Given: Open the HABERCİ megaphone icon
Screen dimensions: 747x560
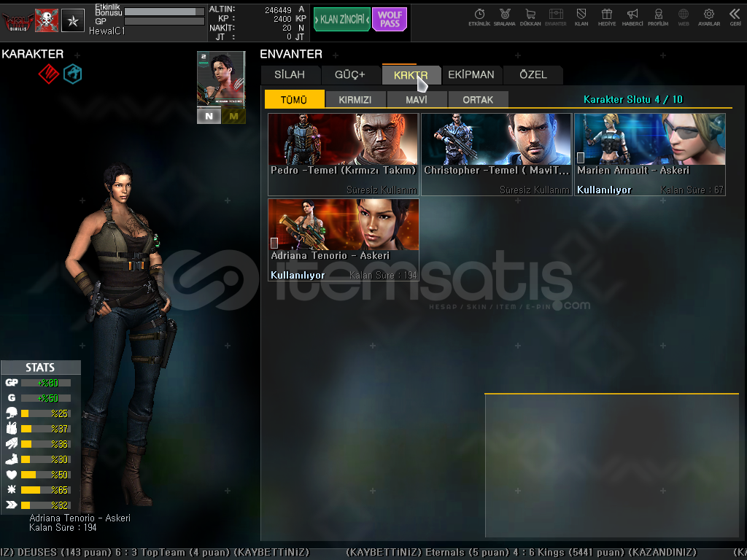Looking at the screenshot, I should (x=632, y=17).
